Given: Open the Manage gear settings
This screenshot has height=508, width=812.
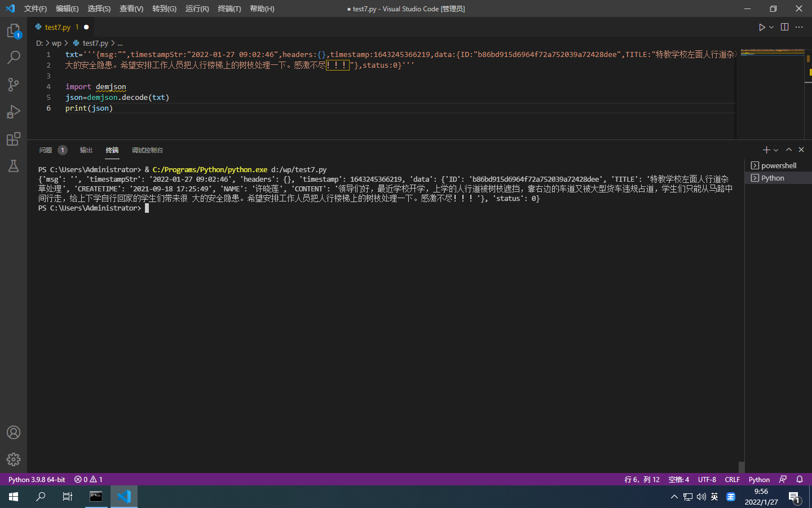Looking at the screenshot, I should point(14,459).
